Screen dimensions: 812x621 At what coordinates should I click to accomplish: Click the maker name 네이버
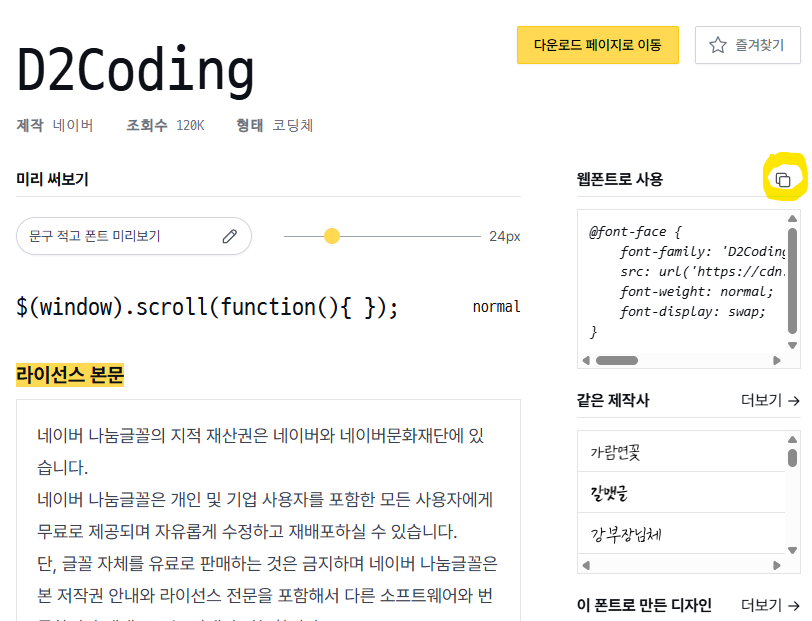(73, 125)
